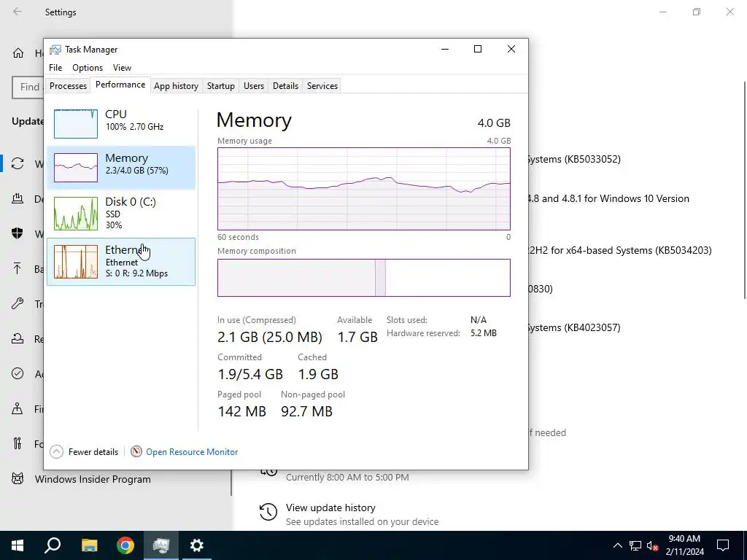Open the Ethernet performance entry
Image resolution: width=747 pixels, height=560 pixels.
(x=121, y=262)
